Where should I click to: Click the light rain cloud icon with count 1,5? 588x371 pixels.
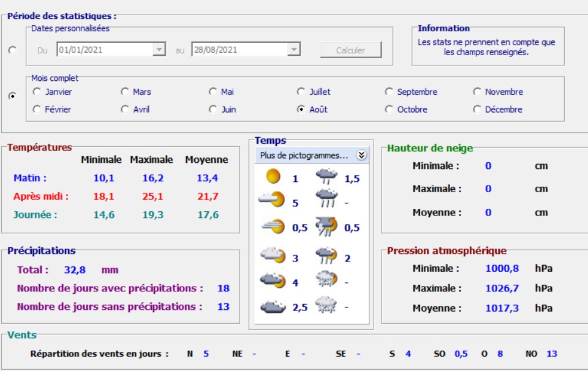coord(326,178)
